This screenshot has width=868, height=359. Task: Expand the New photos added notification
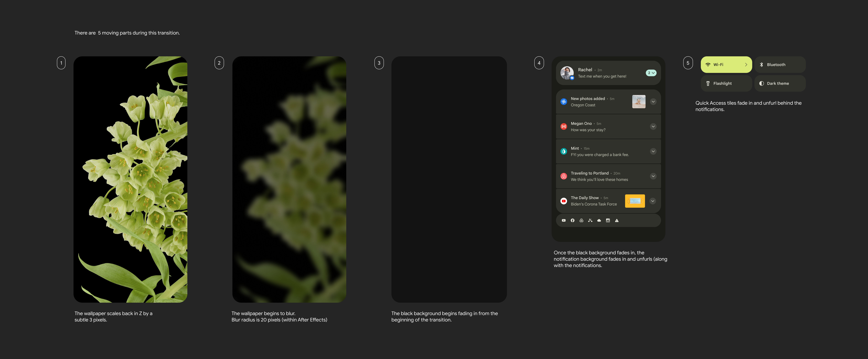pyautogui.click(x=653, y=102)
